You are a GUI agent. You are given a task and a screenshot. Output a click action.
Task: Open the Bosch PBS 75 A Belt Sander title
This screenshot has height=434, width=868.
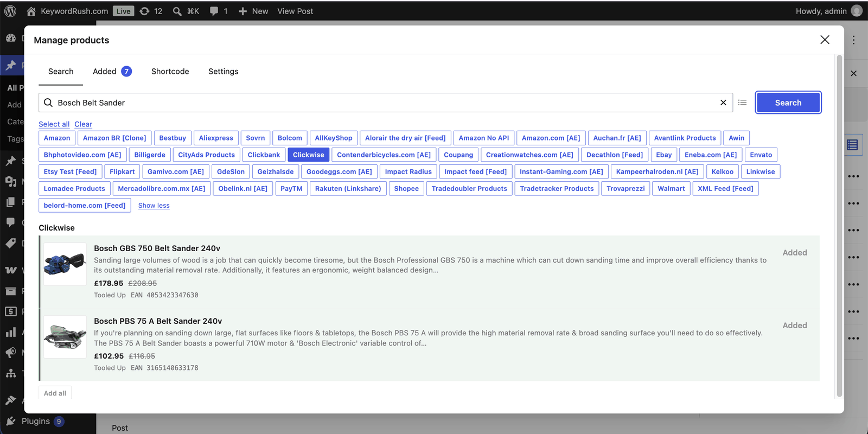[158, 321]
